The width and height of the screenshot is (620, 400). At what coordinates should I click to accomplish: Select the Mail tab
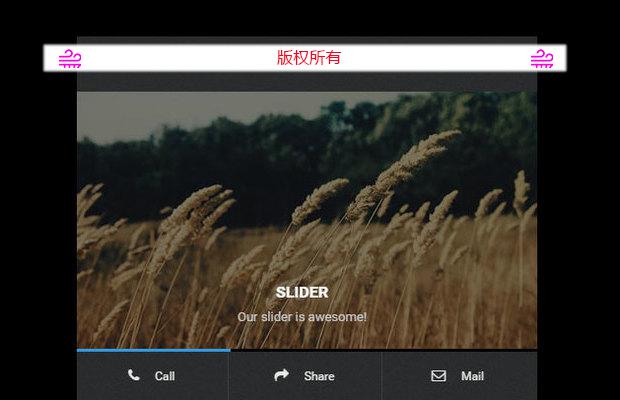(x=472, y=376)
